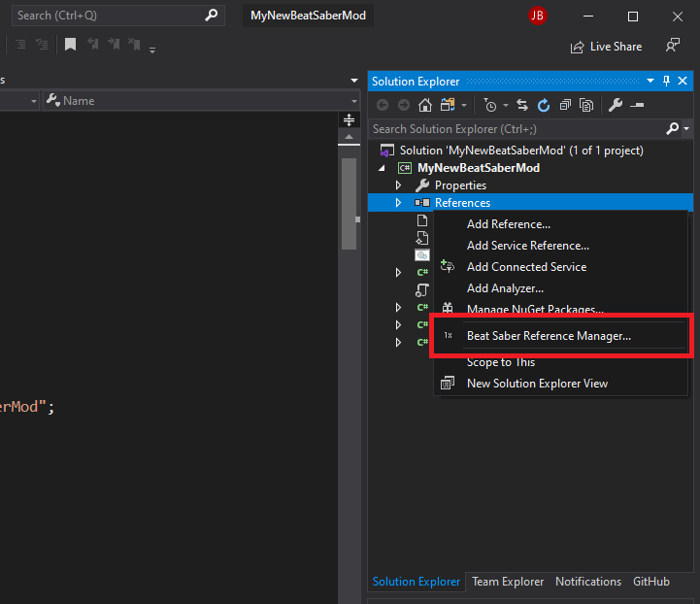The width and height of the screenshot is (700, 604).
Task: Click the Collapse All icon
Action: (x=565, y=105)
